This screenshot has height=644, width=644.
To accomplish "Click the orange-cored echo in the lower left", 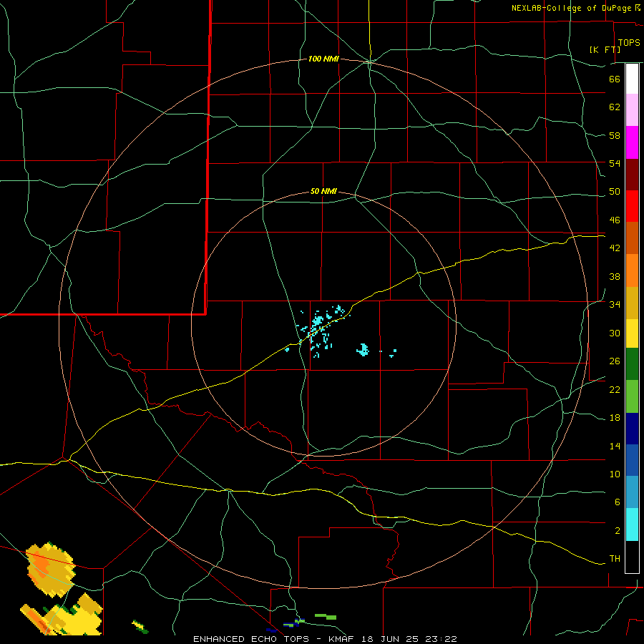I will [51, 570].
